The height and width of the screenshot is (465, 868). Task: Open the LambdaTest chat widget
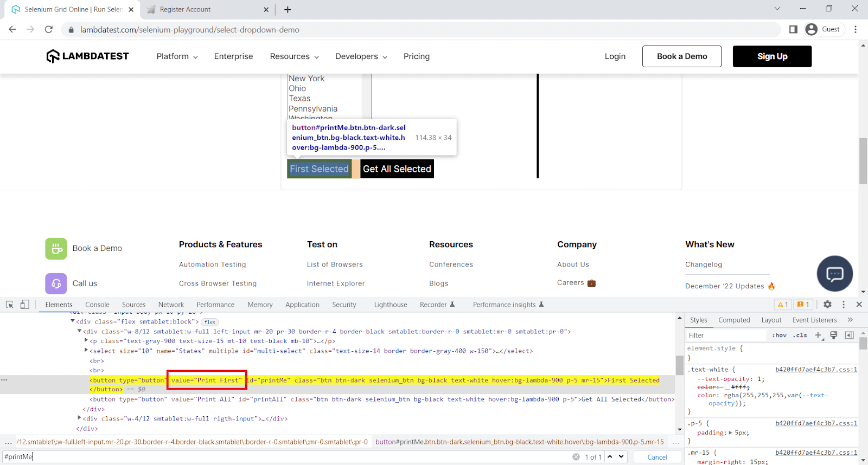point(834,274)
